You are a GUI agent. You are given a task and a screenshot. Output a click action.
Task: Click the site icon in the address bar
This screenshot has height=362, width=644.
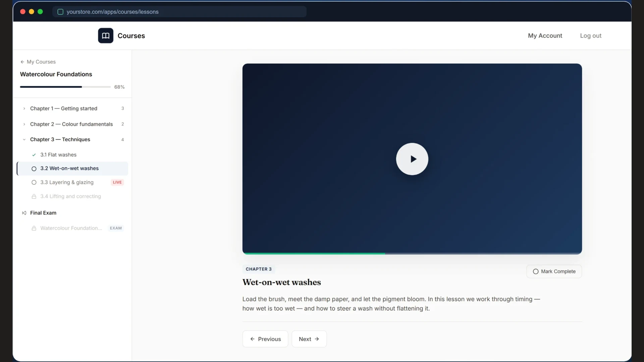[60, 12]
